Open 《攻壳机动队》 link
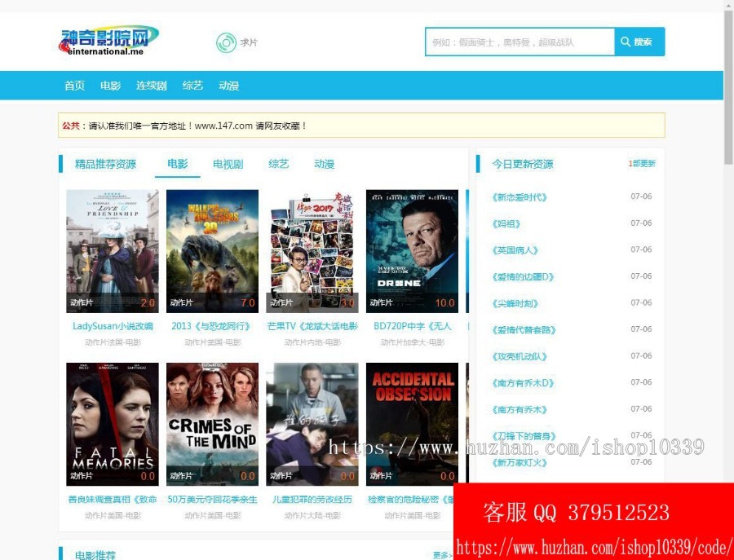The image size is (734, 560). [x=520, y=356]
